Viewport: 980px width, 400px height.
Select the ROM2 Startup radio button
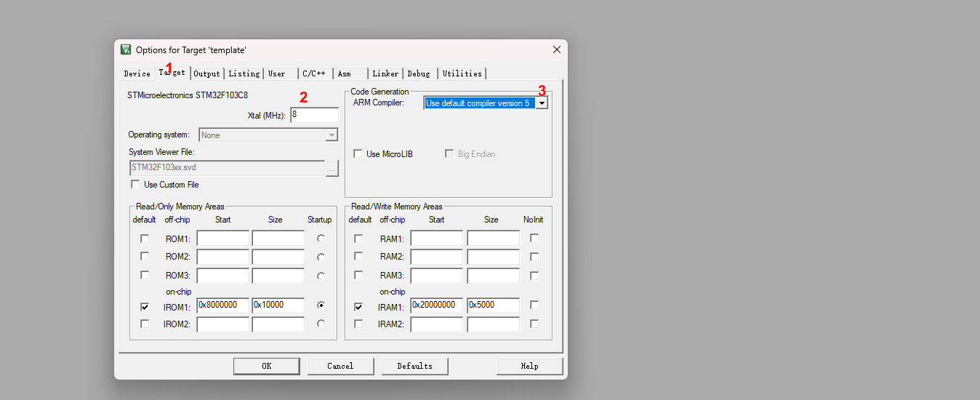click(x=321, y=257)
